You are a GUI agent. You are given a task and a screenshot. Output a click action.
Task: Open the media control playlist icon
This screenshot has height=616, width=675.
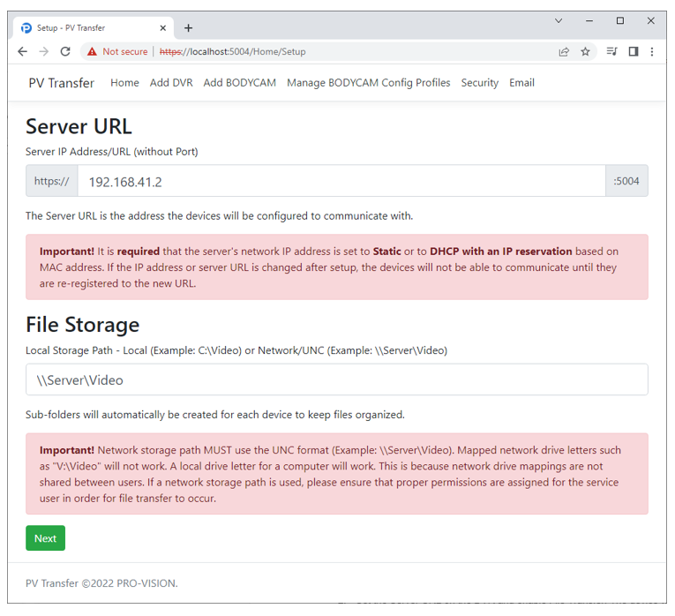pos(611,52)
